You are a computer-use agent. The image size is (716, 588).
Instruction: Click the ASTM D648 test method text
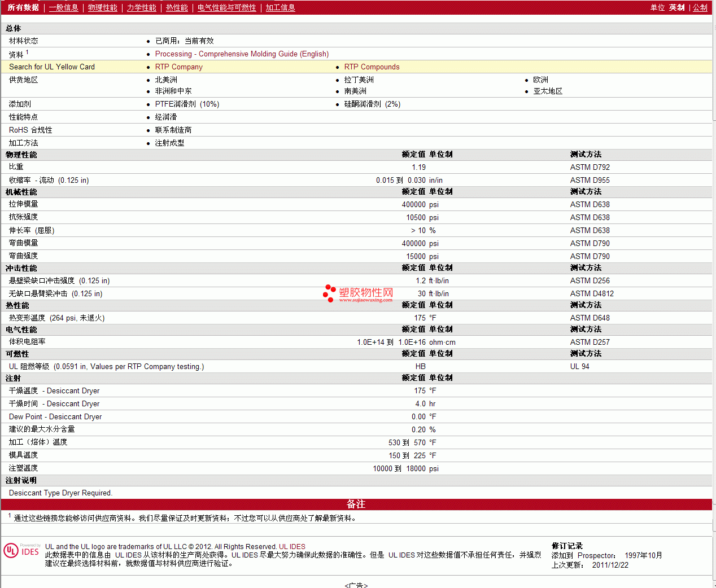[x=590, y=318]
